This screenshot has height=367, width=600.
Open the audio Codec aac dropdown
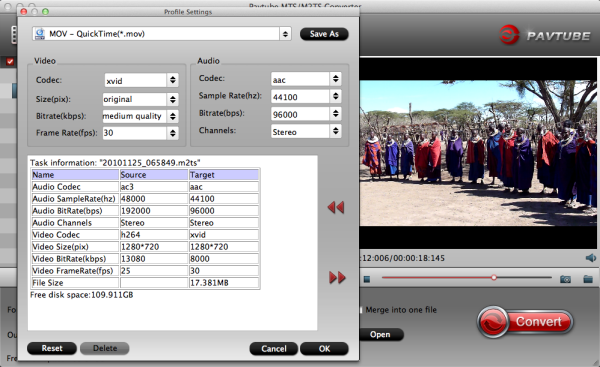point(335,79)
